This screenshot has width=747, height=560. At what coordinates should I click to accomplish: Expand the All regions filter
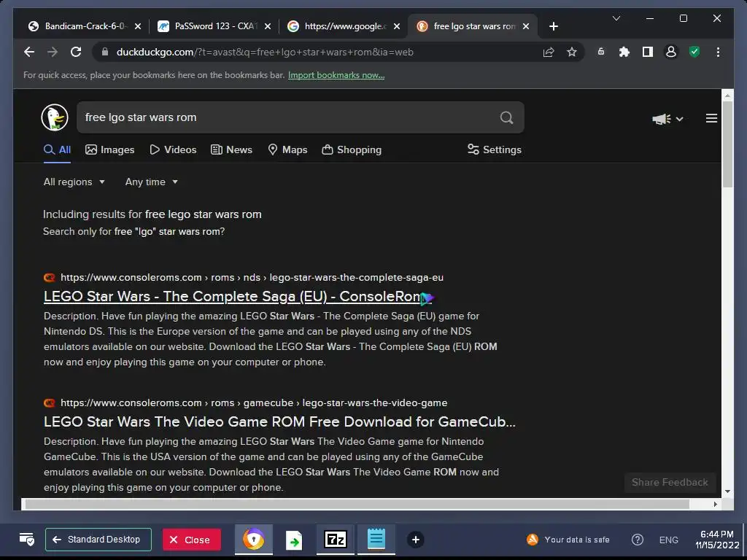[74, 182]
